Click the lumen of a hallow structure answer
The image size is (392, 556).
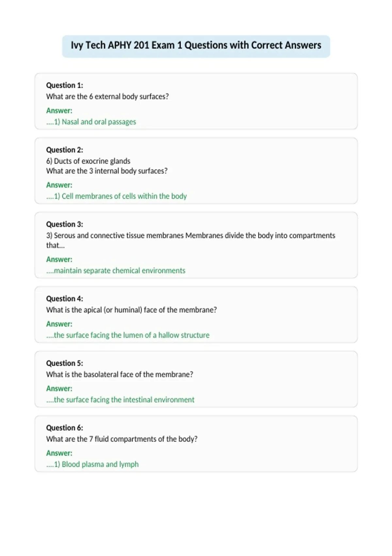point(128,335)
